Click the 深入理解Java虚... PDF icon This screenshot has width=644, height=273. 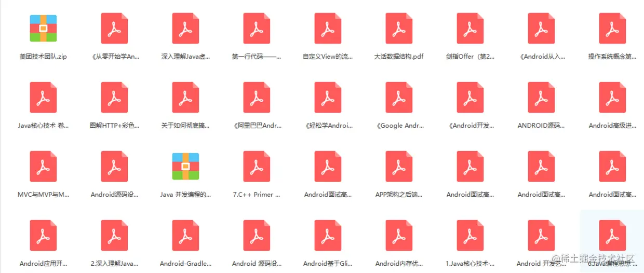(185, 28)
